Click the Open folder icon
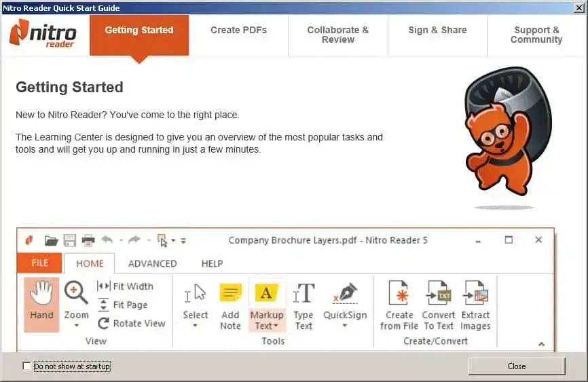Image resolution: width=588 pixels, height=382 pixels. [x=51, y=240]
